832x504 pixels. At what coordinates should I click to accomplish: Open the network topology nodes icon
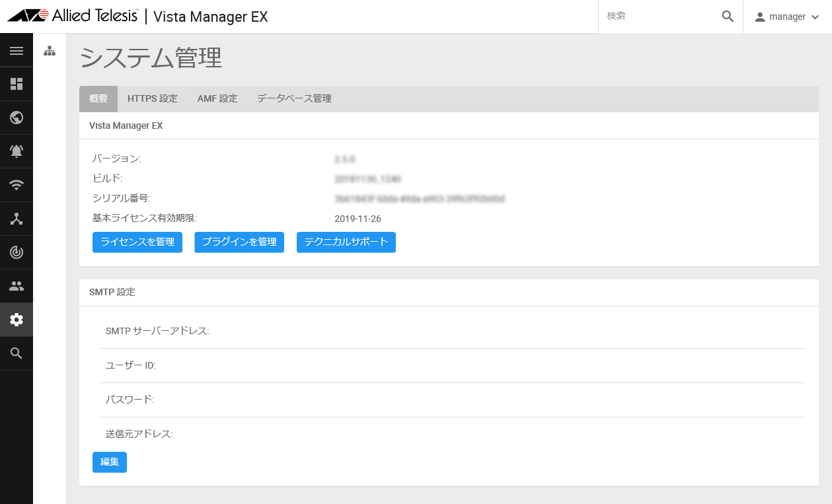coord(17,219)
